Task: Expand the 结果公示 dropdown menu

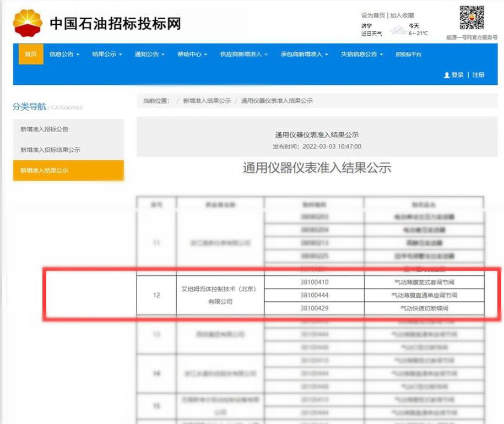Action: tap(107, 54)
